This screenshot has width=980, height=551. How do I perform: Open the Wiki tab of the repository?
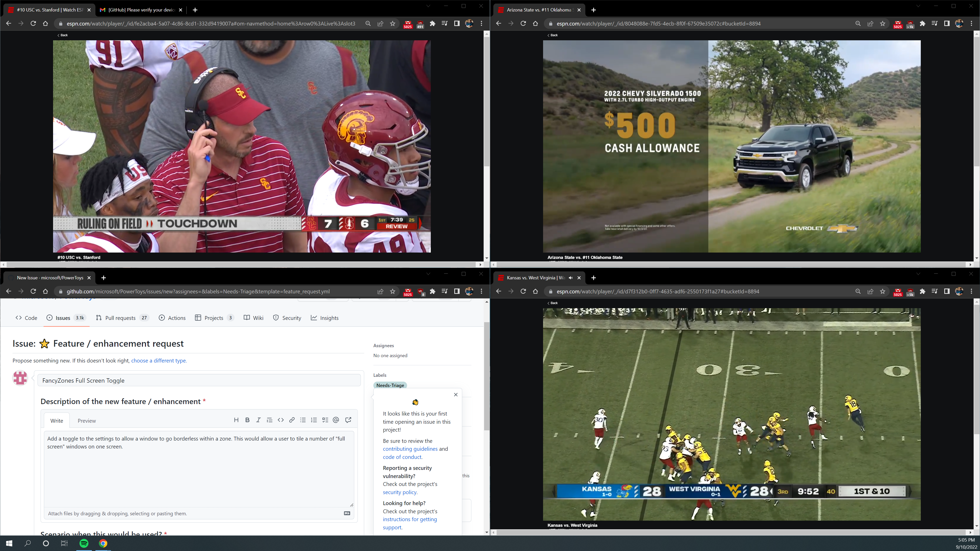tap(254, 318)
